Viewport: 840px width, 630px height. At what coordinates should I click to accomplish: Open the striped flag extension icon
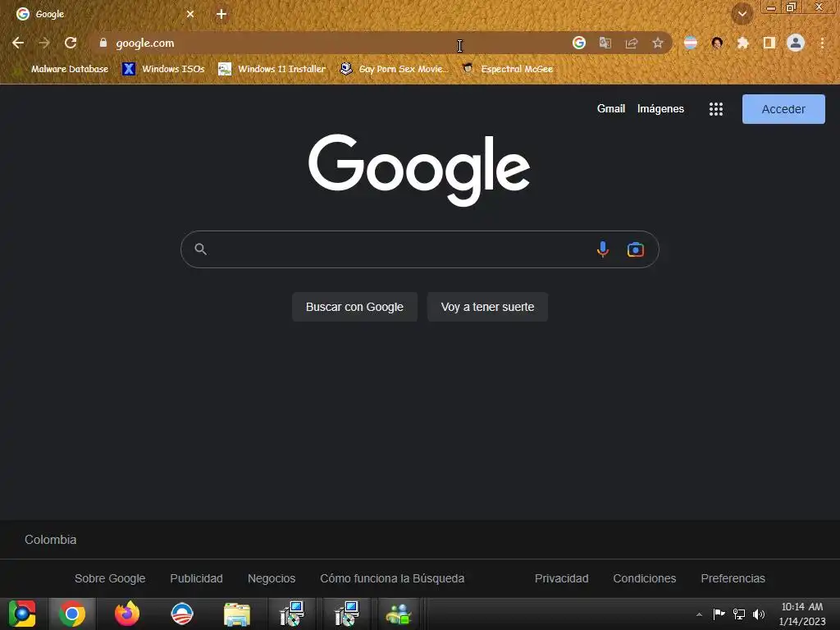coord(691,43)
